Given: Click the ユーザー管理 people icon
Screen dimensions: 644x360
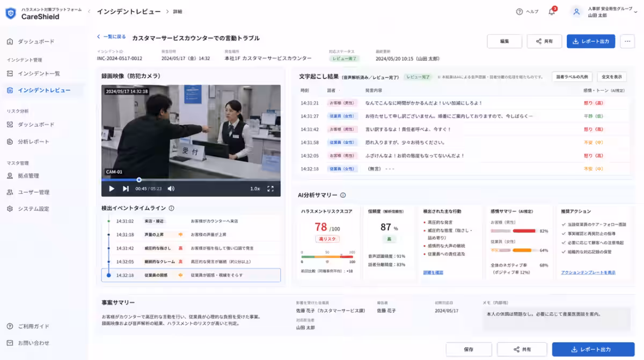Looking at the screenshot, I should point(10,192).
